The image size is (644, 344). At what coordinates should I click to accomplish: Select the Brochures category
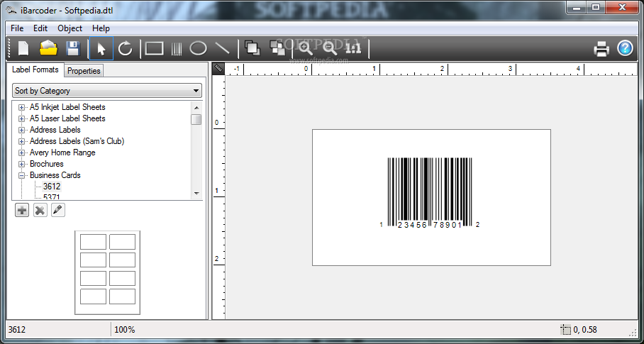click(46, 164)
